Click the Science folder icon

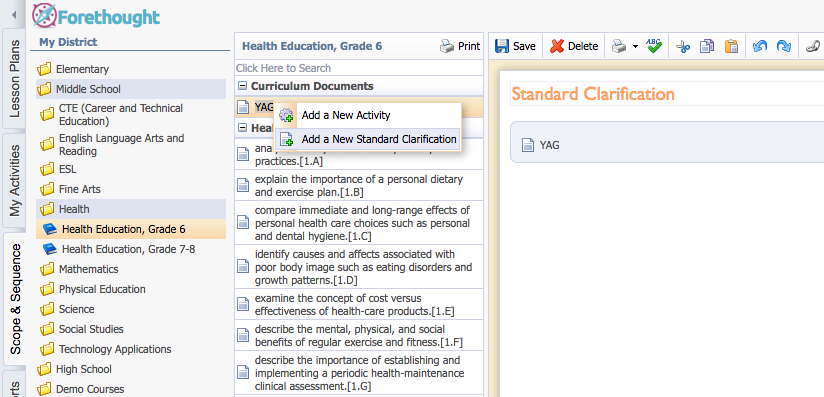[x=47, y=309]
